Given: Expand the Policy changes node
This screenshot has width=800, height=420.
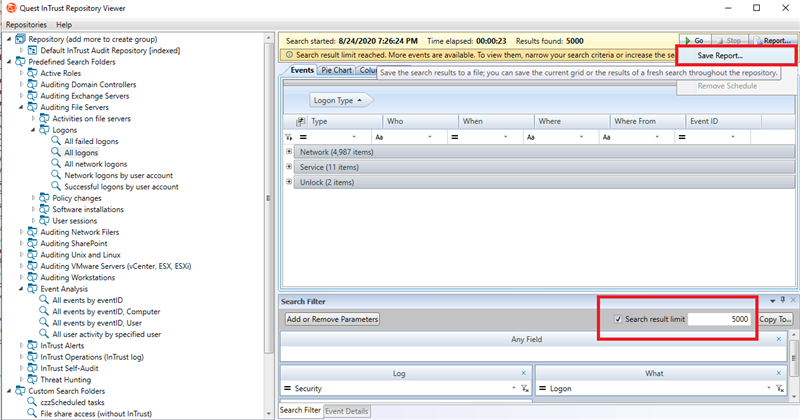Looking at the screenshot, I should click(x=33, y=198).
